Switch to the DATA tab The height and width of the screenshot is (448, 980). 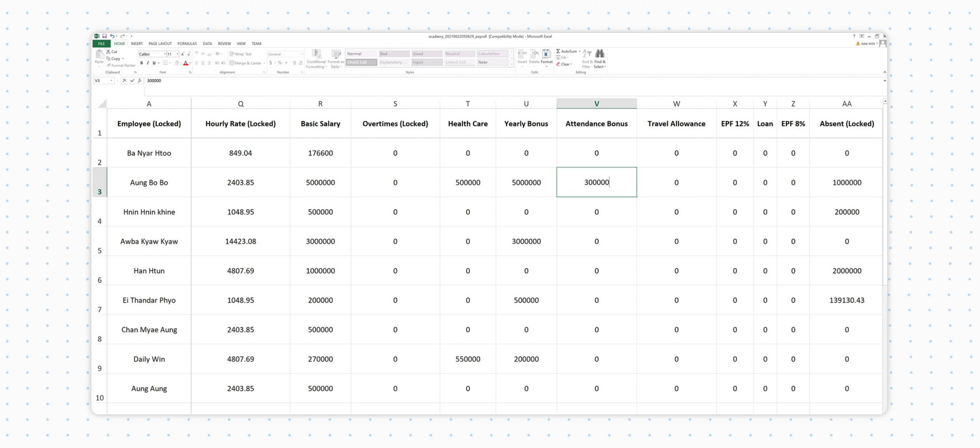pos(207,44)
